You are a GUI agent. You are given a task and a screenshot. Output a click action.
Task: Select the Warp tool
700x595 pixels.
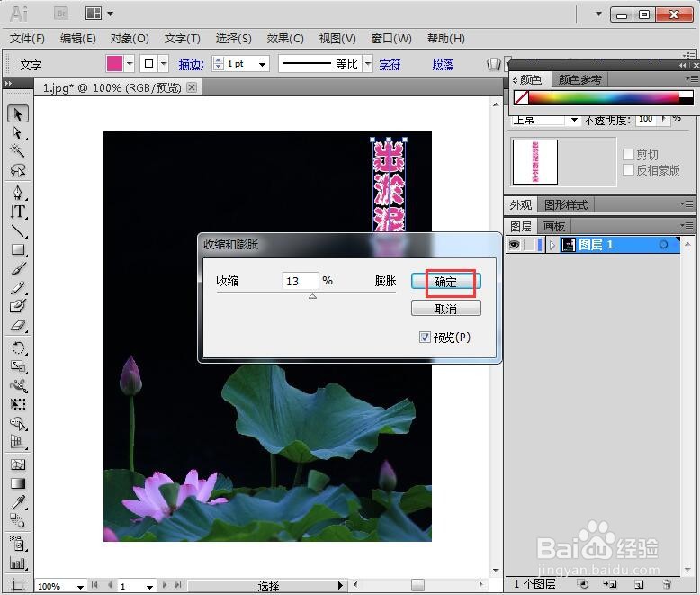click(x=18, y=385)
